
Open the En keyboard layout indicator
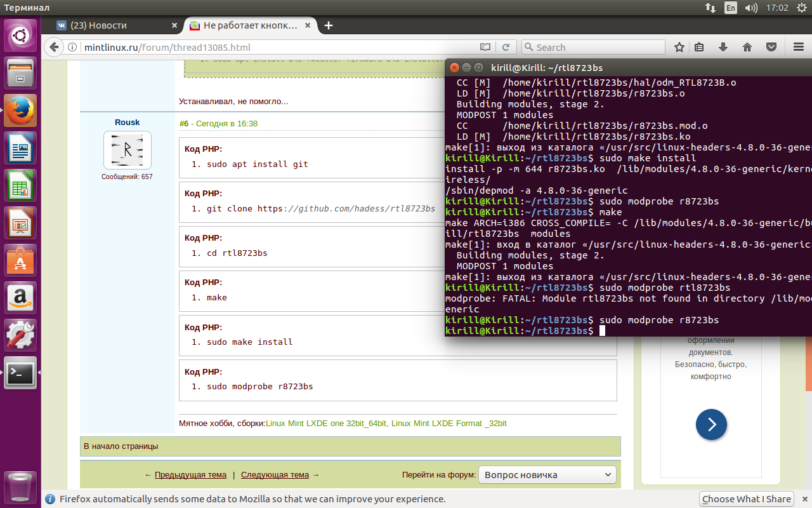731,8
